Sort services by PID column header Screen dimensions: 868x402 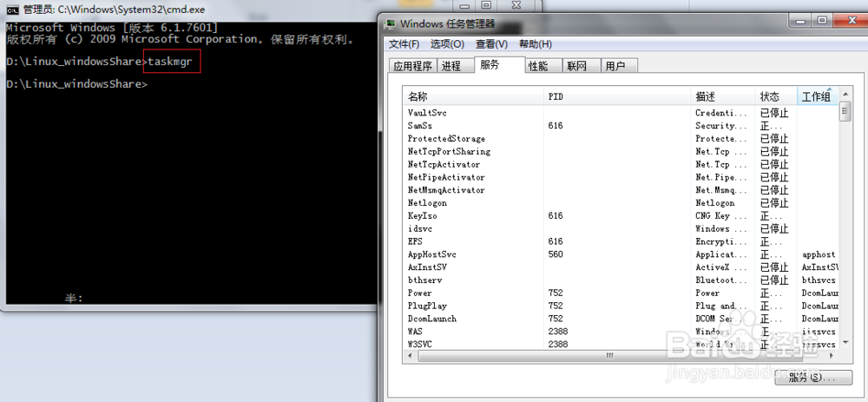click(618, 97)
